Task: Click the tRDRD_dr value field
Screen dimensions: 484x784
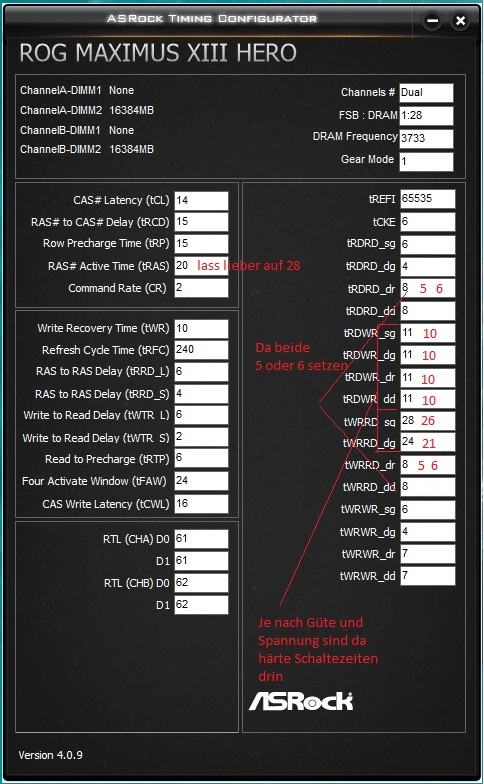Action: 428,288
